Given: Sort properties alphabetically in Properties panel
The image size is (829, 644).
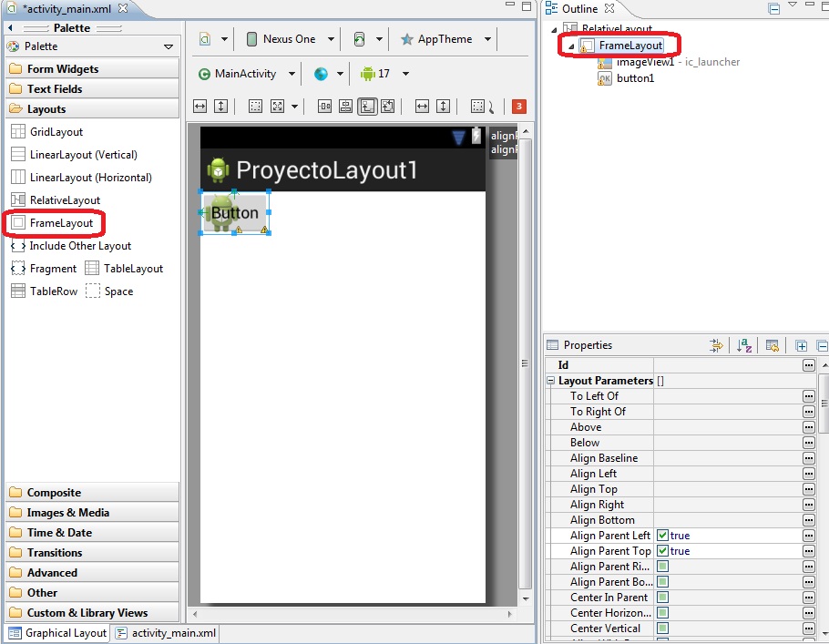Looking at the screenshot, I should pyautogui.click(x=744, y=344).
